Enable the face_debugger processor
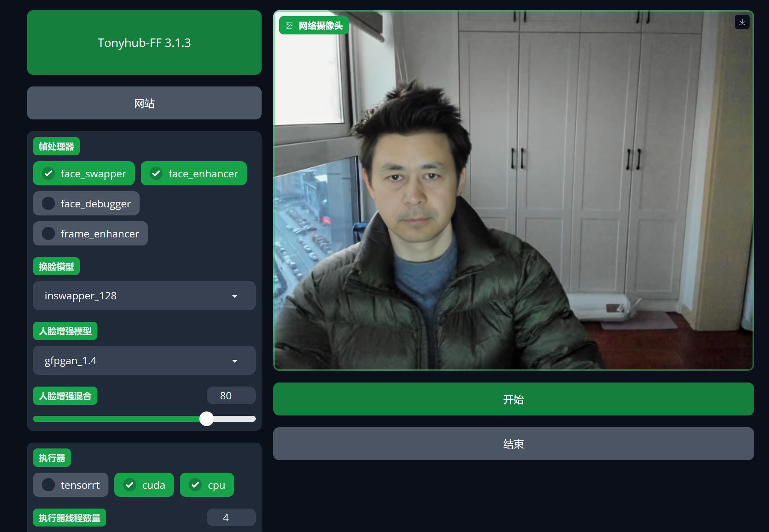This screenshot has height=532, width=769. (x=86, y=203)
